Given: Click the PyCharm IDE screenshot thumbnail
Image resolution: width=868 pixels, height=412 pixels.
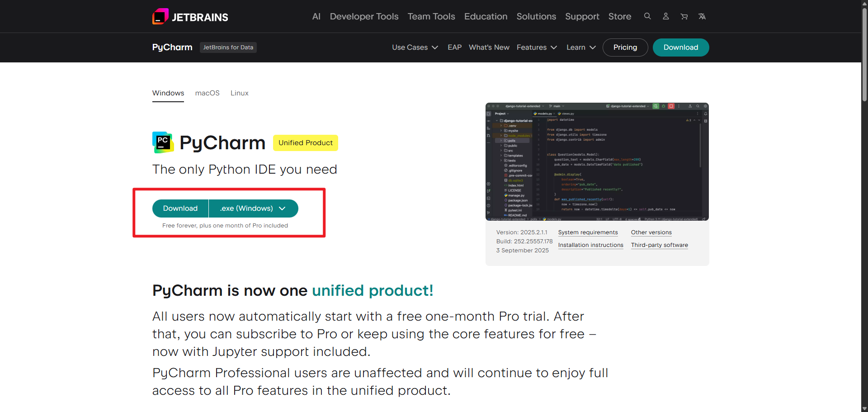Looking at the screenshot, I should (597, 162).
